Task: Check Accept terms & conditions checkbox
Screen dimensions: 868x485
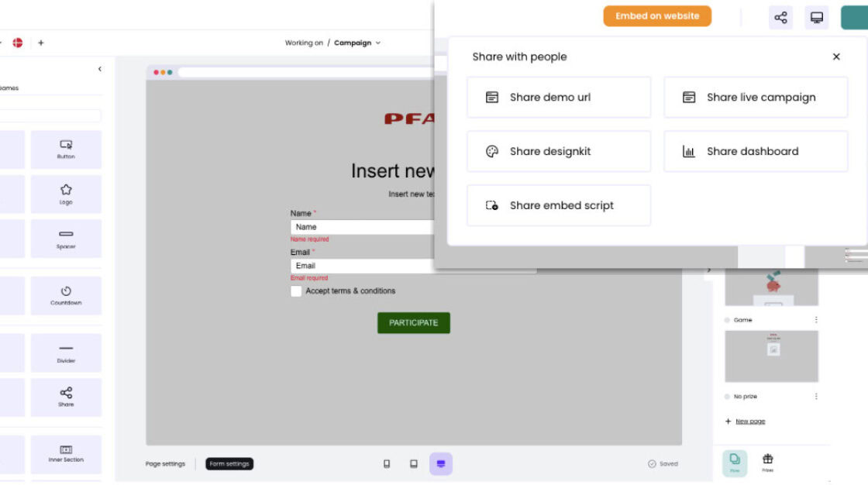Action: (296, 291)
